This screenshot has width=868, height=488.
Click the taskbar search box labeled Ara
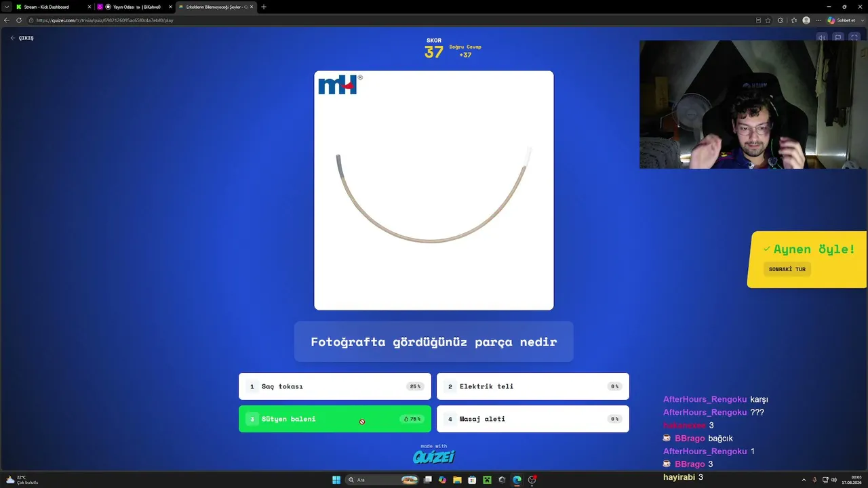point(382,480)
